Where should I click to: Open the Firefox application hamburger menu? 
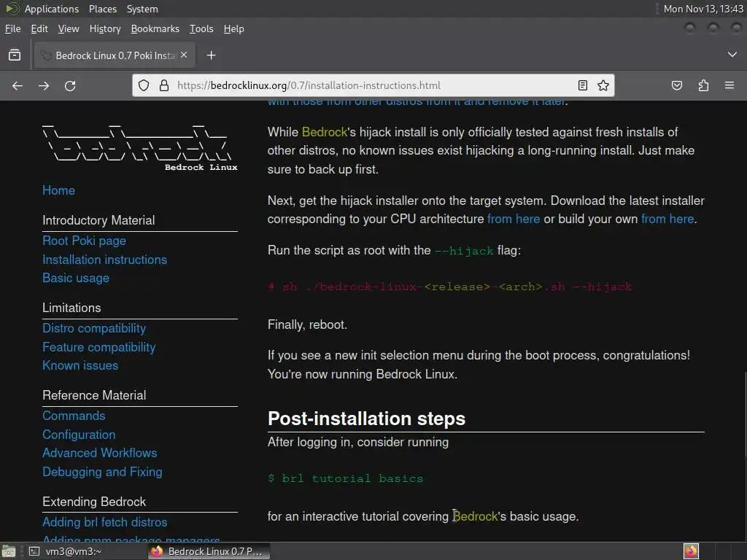(x=729, y=86)
